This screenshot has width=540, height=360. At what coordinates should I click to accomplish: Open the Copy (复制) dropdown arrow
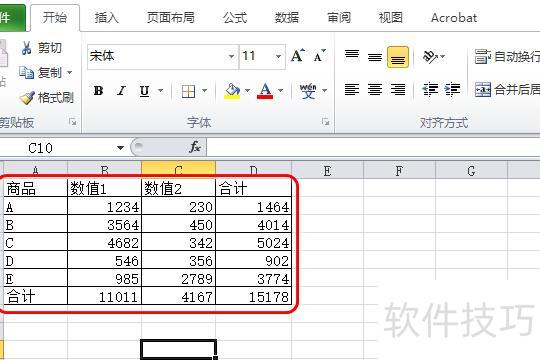[70, 73]
